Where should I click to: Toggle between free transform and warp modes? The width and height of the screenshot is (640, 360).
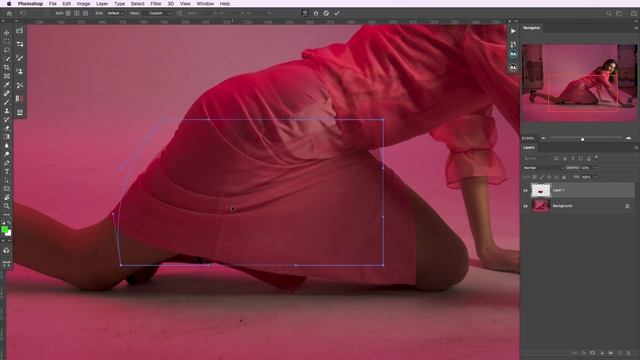pos(305,13)
